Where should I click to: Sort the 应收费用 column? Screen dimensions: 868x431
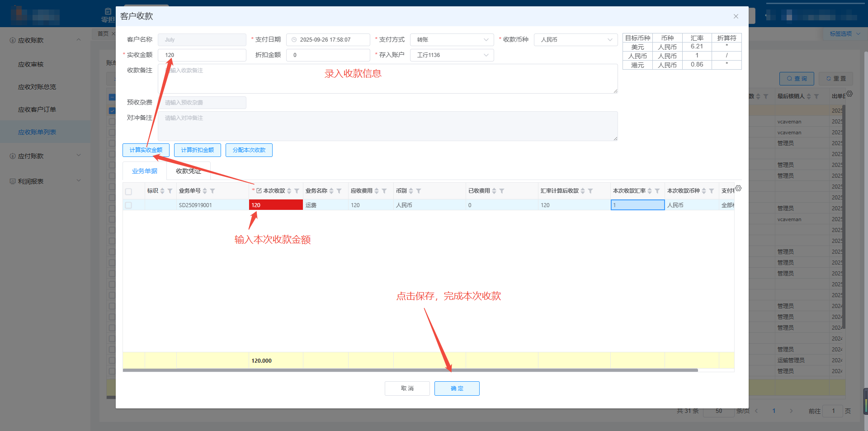click(x=377, y=191)
